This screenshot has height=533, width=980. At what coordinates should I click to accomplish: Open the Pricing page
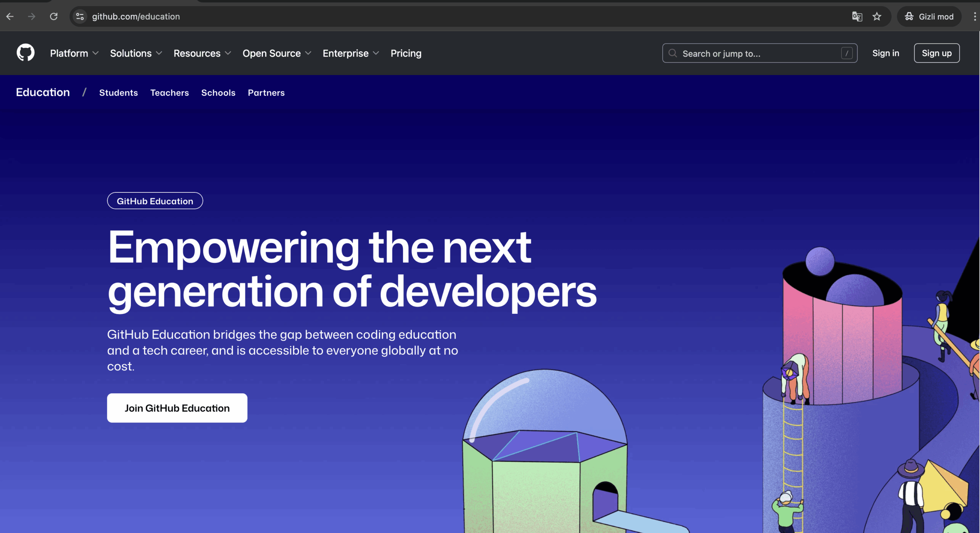click(406, 53)
